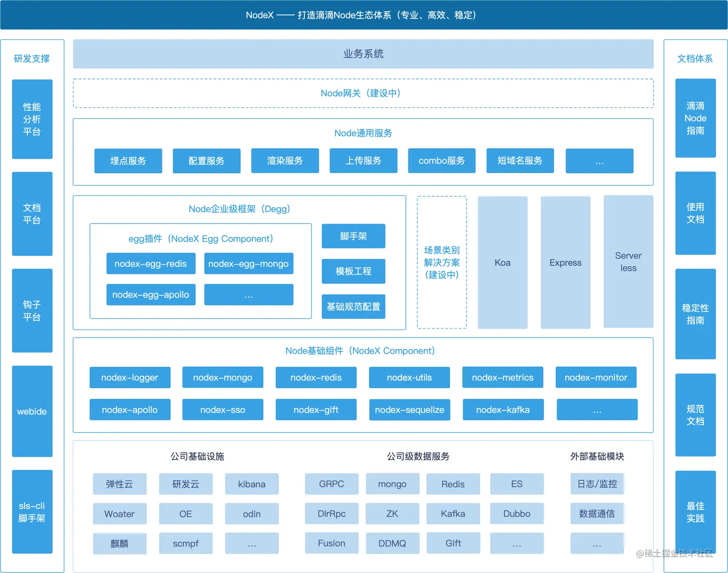Click the 脚手架 block in Degg
The height and width of the screenshot is (573, 728).
(353, 236)
